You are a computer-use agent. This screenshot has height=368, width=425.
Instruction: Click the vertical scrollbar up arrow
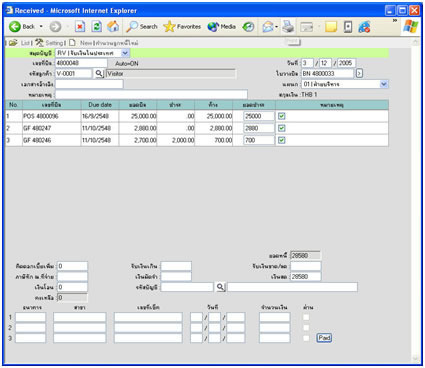pos(415,42)
